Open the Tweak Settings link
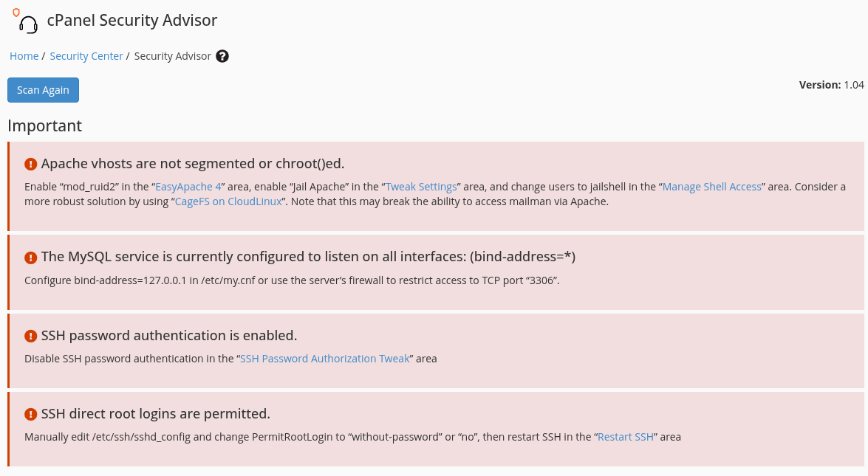This screenshot has width=868, height=476. [421, 187]
